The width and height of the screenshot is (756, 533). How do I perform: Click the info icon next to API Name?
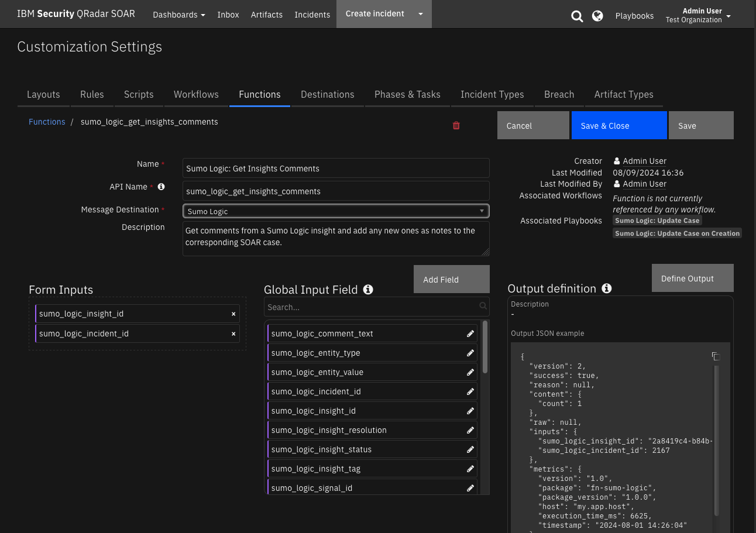[161, 187]
